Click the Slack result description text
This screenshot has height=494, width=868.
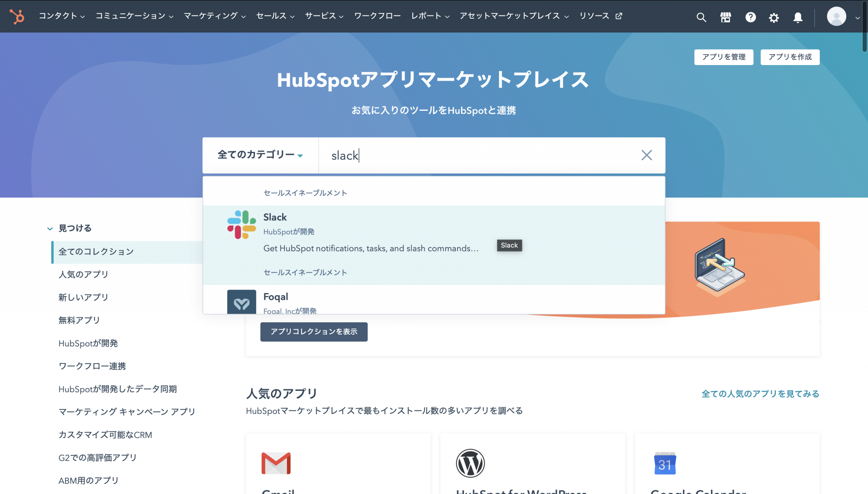click(371, 248)
